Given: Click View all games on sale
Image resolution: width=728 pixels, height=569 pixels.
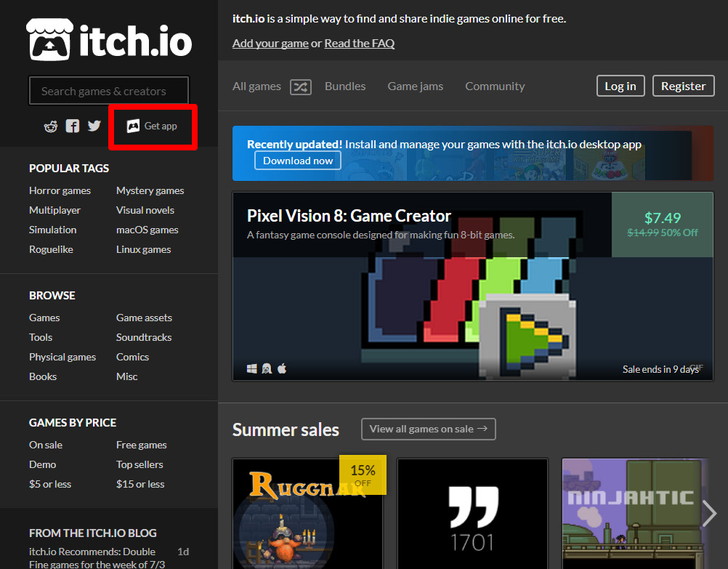Looking at the screenshot, I should point(428,429).
